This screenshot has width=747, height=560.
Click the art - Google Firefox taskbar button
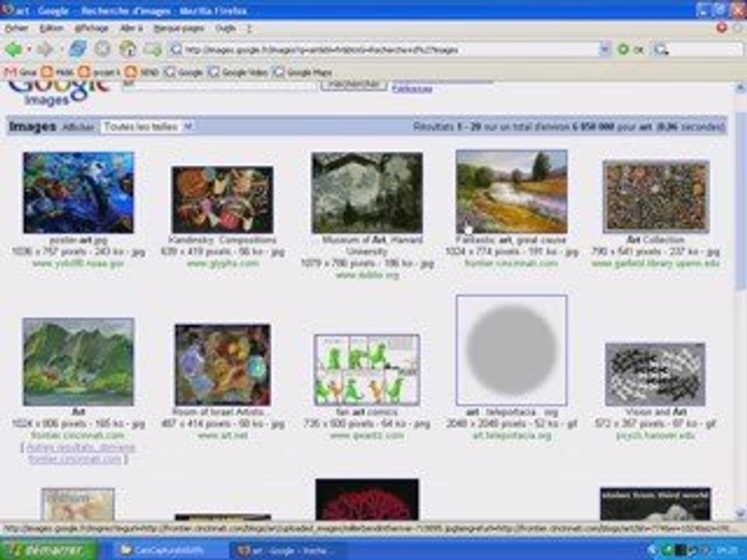coord(287,551)
